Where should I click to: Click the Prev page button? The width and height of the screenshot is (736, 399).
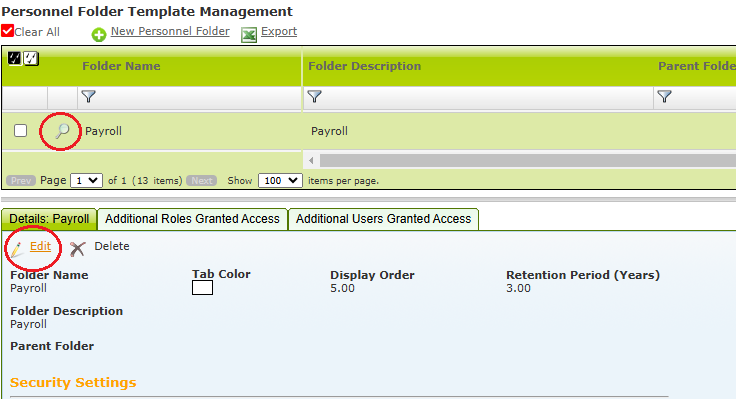pyautogui.click(x=21, y=181)
